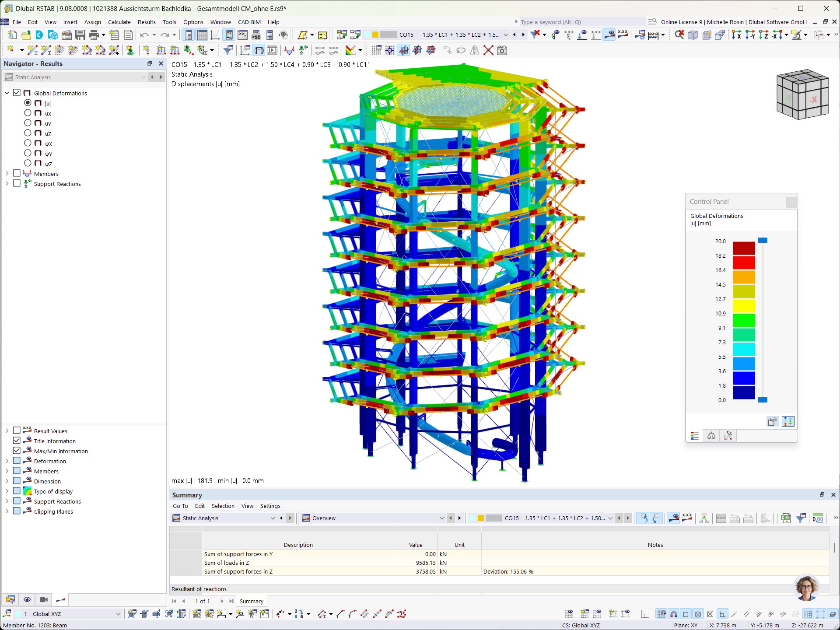Open the Static Analysis dropdown in navigator

(x=143, y=77)
